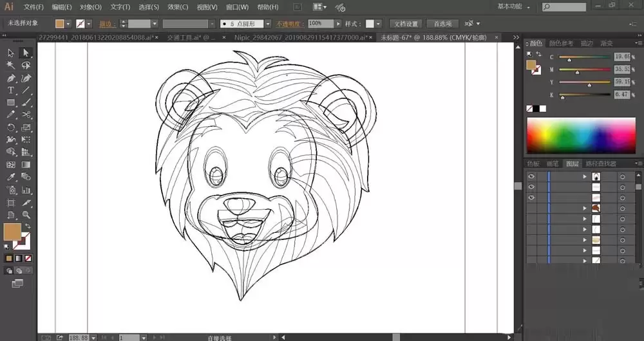Click the 首选项 button

click(x=442, y=24)
